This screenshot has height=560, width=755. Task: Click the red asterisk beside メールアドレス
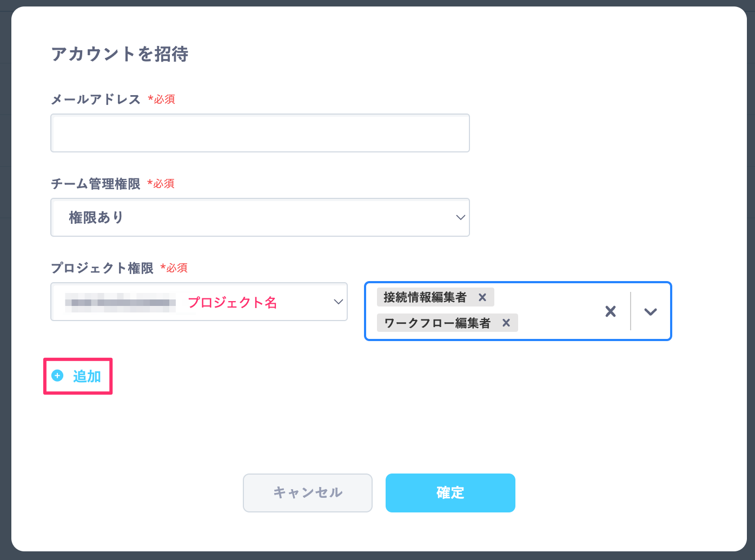(x=151, y=99)
